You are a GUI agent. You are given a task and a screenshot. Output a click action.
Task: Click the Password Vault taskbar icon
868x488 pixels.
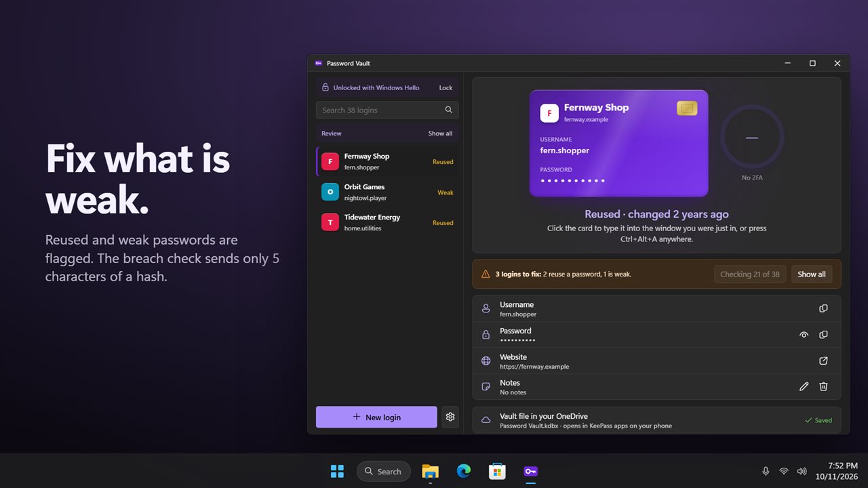tap(530, 471)
